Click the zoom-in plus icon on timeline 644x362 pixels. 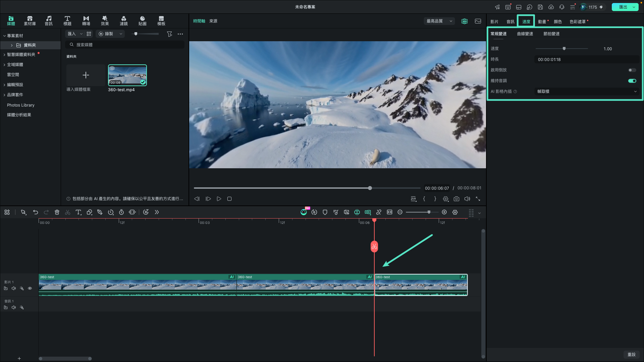coord(444,212)
